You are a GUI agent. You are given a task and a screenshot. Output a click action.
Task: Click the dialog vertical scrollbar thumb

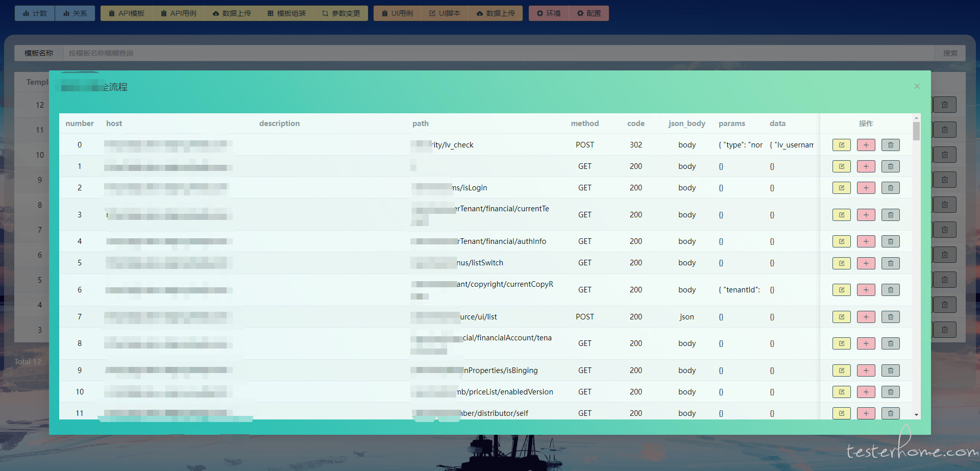(x=917, y=131)
